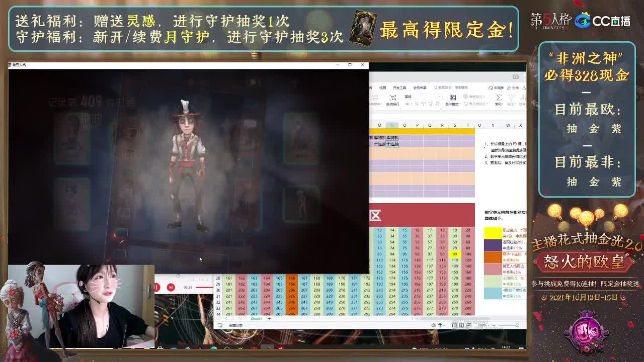Open the View (视图) ribbon tab

pos(382,87)
